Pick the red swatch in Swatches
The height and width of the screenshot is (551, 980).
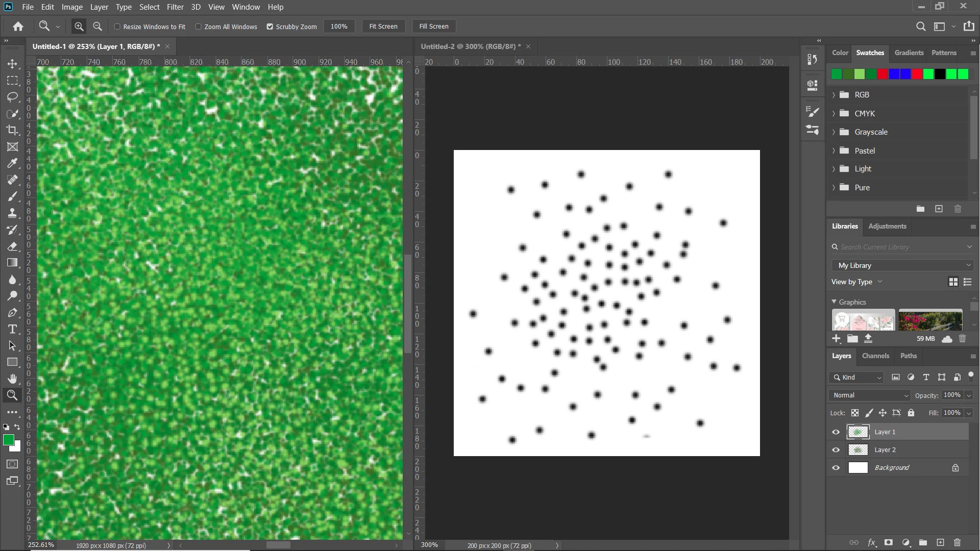tap(883, 74)
